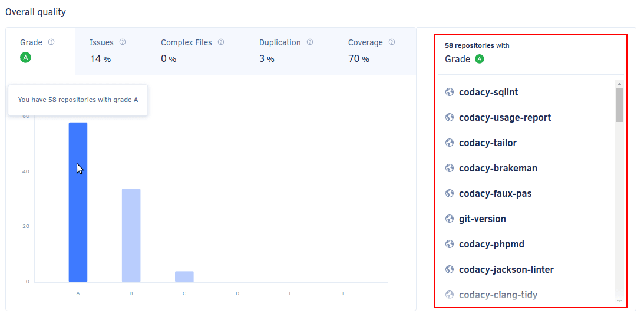Open the codacy-phpmd repository
The width and height of the screenshot is (644, 317).
click(491, 245)
